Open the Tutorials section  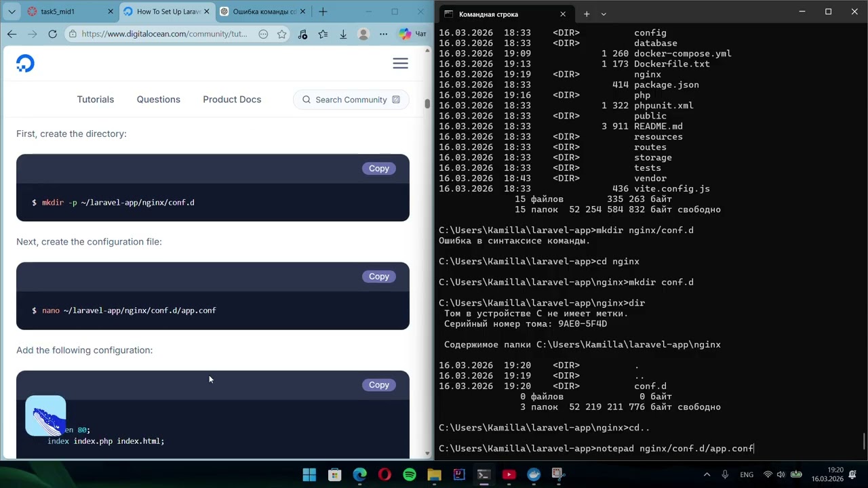[96, 100]
